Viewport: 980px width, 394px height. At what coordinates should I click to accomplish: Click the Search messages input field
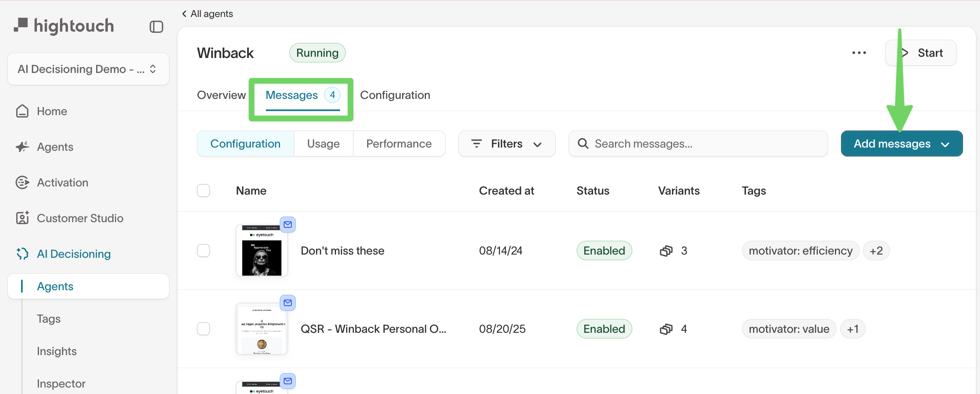tap(705, 143)
